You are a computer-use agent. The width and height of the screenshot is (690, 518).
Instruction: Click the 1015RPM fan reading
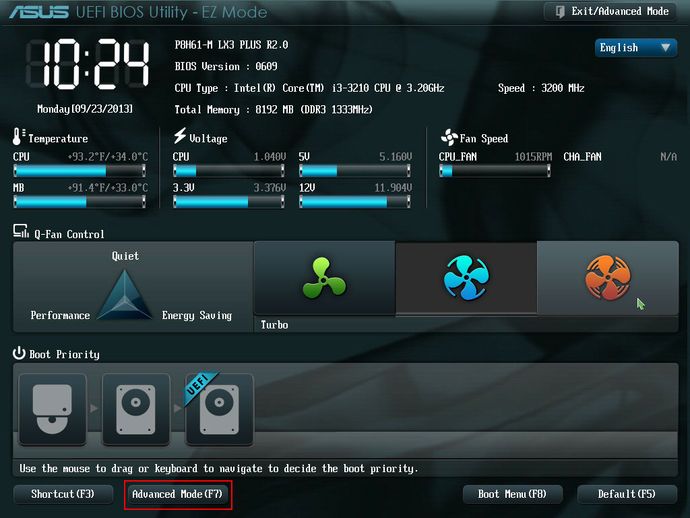coord(533,157)
